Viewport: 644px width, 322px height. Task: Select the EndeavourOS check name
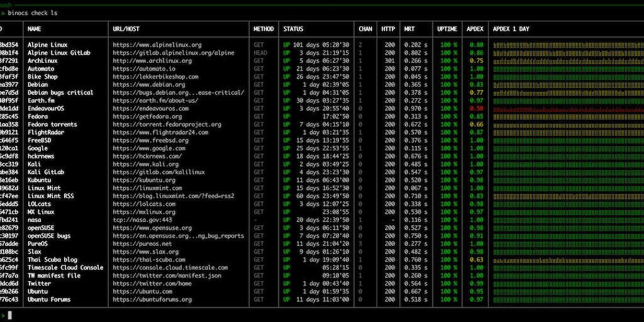click(46, 108)
